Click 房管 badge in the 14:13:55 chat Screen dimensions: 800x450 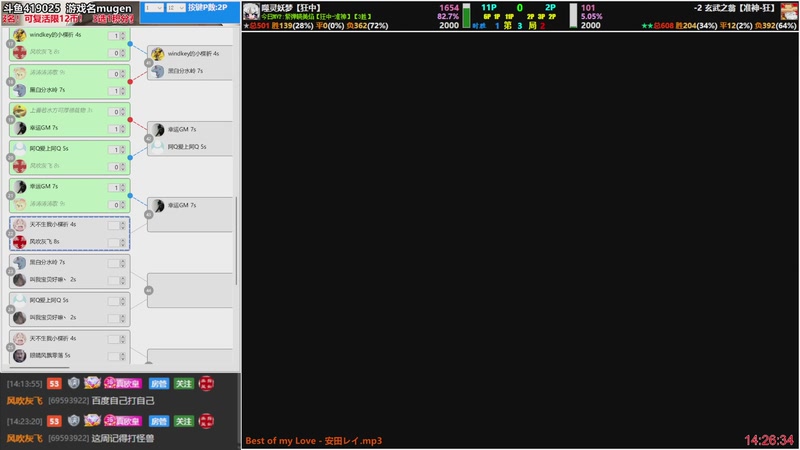pyautogui.click(x=159, y=383)
